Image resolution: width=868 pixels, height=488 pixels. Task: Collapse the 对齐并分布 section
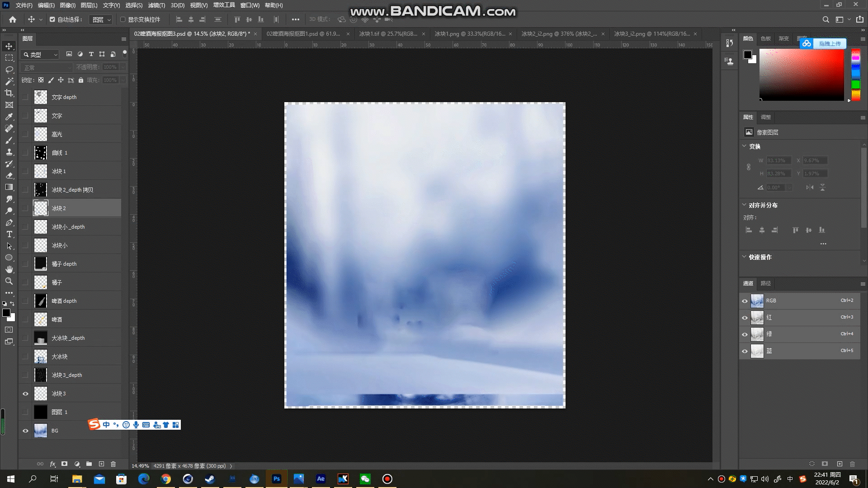744,205
